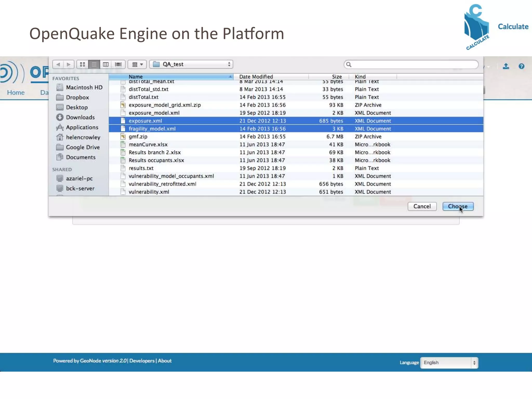
Task: Select file exposure_model.xml
Action: (x=296, y=113)
